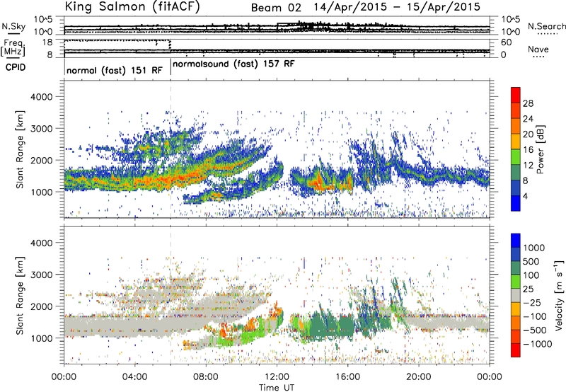Click the power panel 'Slant Range [km]' axis label
The height and width of the screenshot is (392, 566).
pos(20,149)
